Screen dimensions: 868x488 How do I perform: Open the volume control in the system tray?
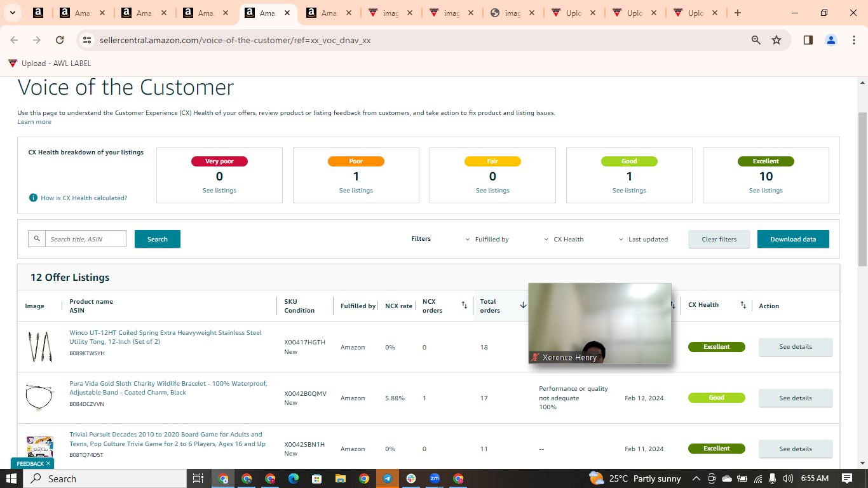(788, 478)
